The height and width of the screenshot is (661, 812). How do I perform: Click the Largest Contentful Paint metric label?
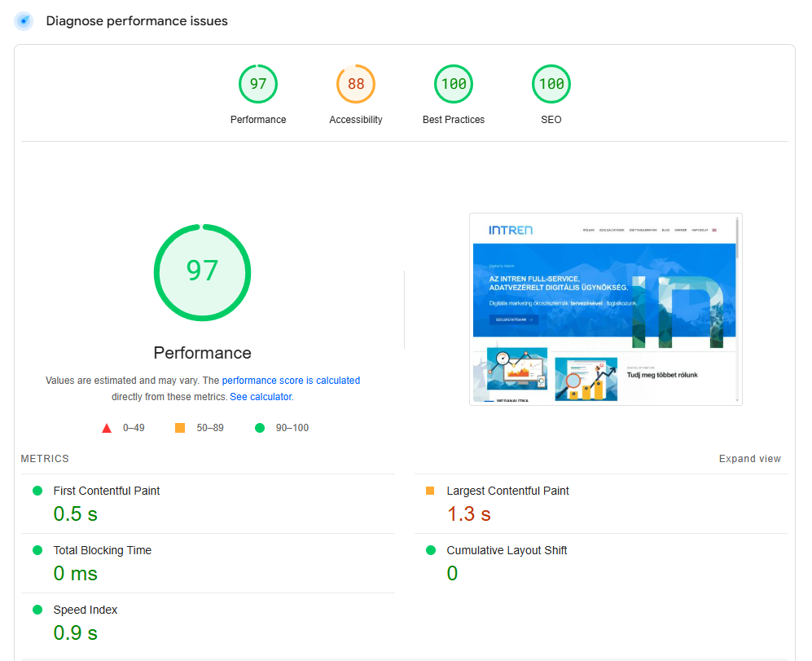click(507, 491)
